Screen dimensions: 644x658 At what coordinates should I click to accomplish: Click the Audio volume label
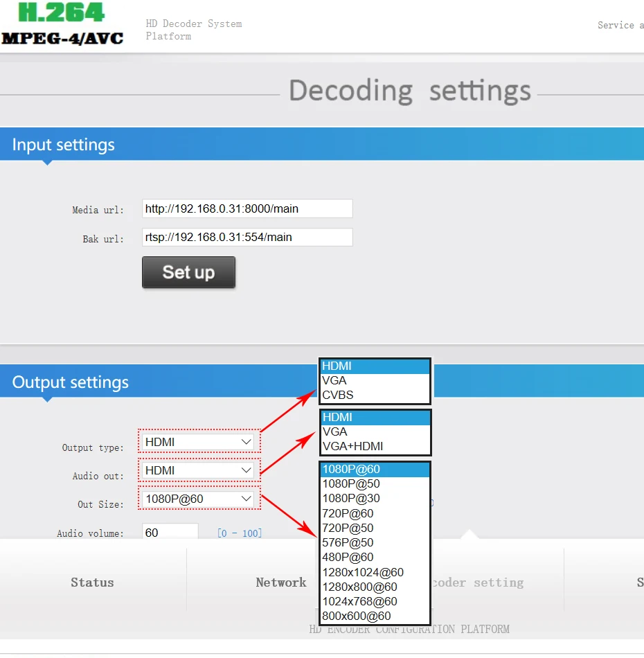(x=90, y=533)
